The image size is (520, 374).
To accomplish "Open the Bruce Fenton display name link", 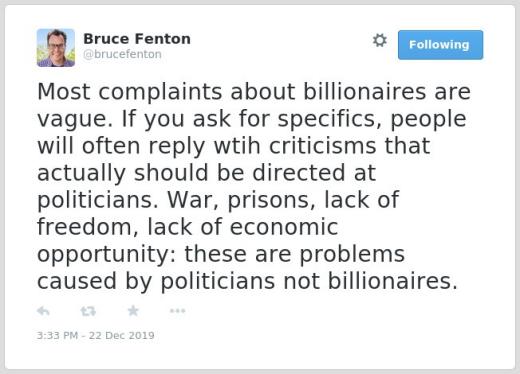I will [137, 39].
